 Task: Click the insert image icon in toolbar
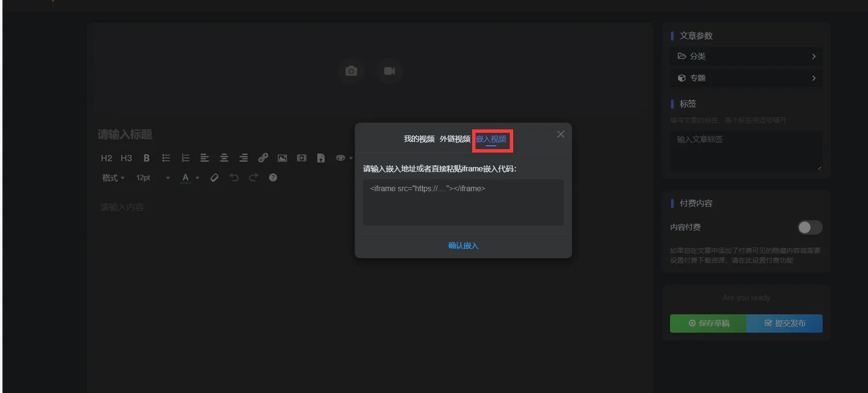point(282,158)
